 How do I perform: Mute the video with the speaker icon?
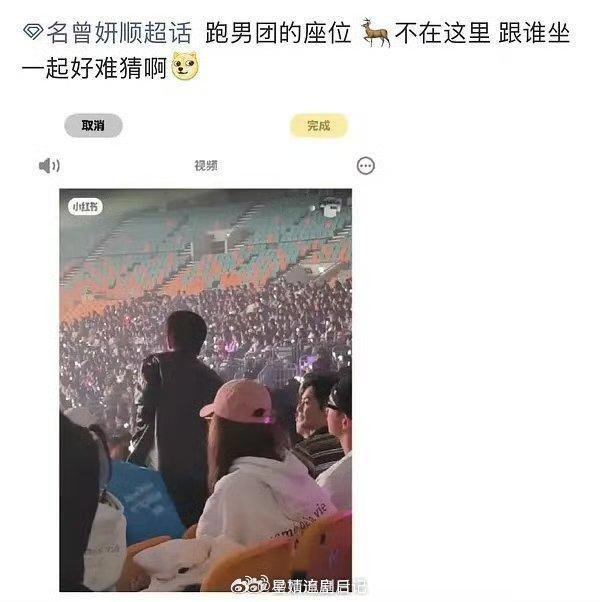[x=49, y=166]
